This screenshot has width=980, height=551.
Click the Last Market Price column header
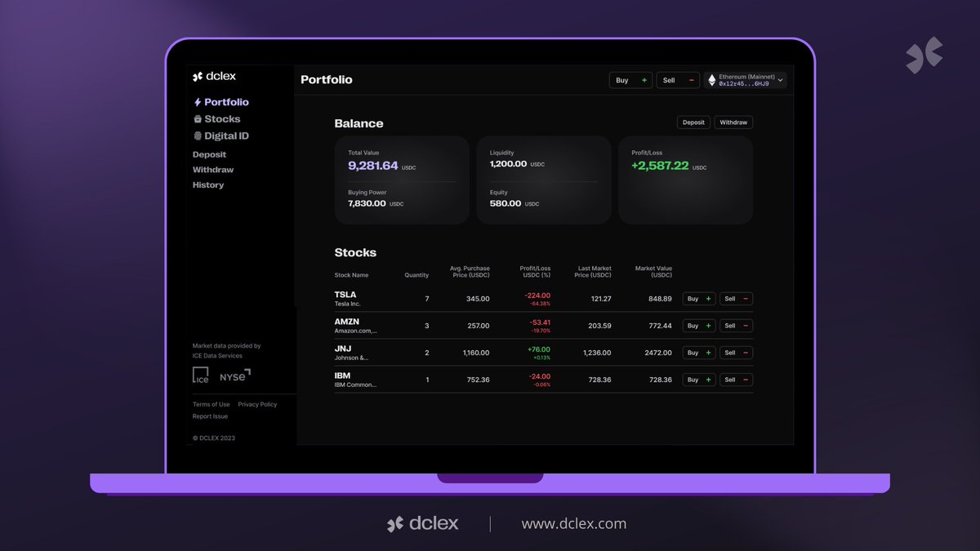pyautogui.click(x=594, y=272)
